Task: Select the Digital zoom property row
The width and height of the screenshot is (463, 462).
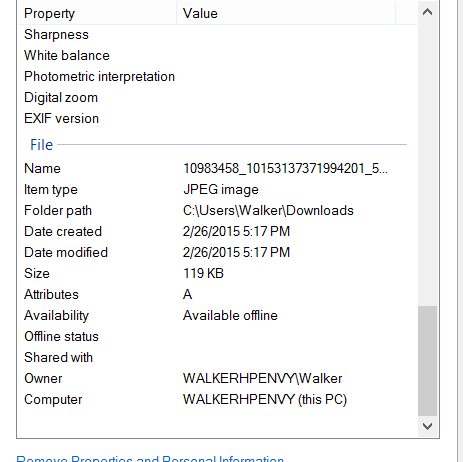Action: click(x=217, y=98)
